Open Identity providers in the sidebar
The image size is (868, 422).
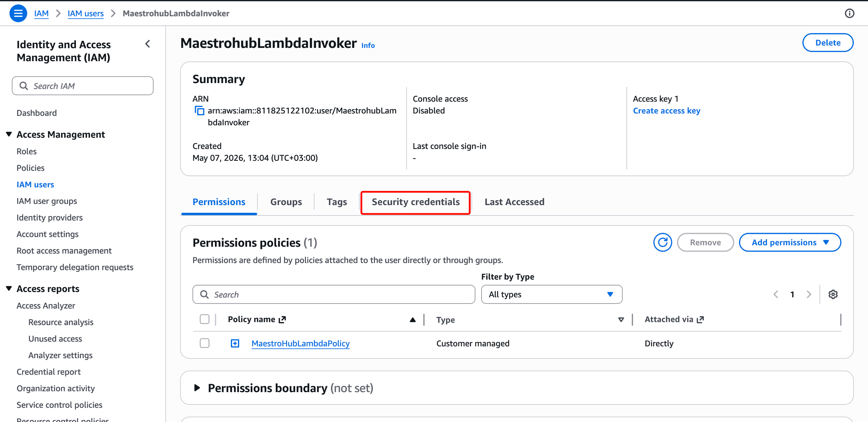point(49,217)
